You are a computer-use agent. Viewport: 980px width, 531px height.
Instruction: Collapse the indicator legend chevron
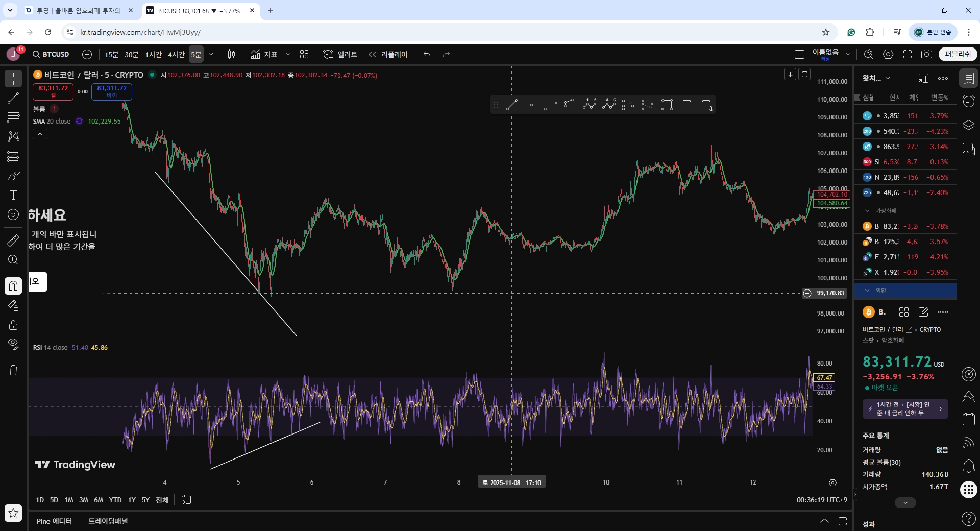(x=40, y=134)
